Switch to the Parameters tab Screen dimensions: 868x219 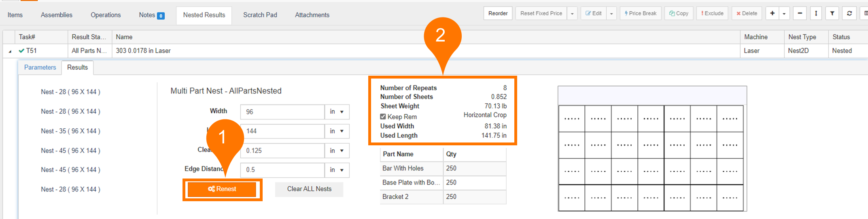pyautogui.click(x=40, y=68)
